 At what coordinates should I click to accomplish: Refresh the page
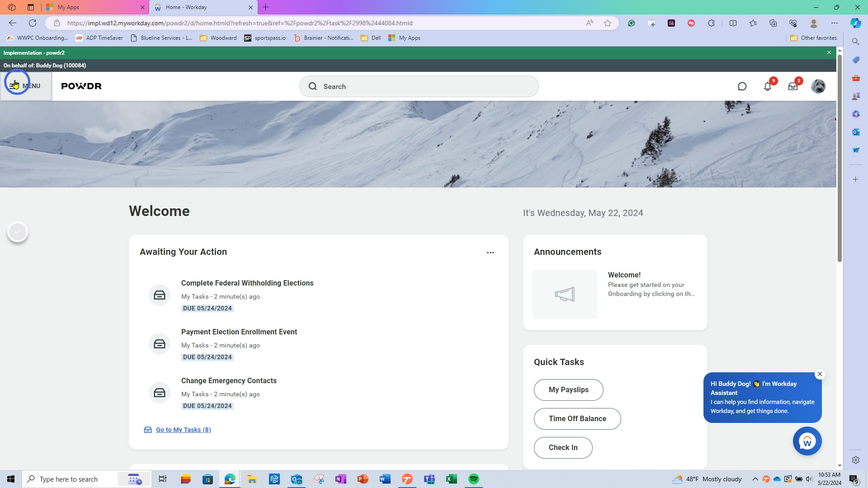pyautogui.click(x=33, y=23)
